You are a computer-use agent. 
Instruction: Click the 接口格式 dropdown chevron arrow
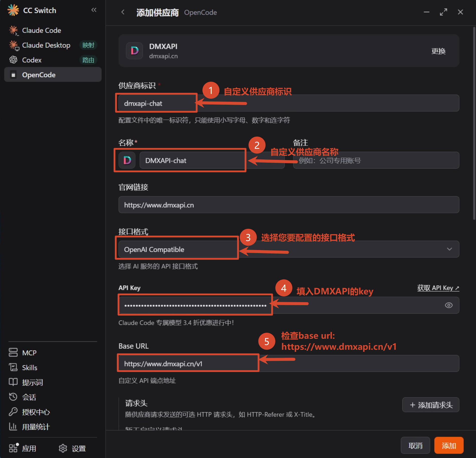pyautogui.click(x=449, y=249)
